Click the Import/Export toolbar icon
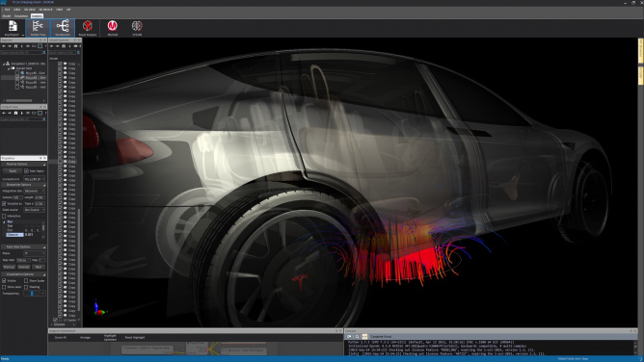The height and width of the screenshot is (362, 644). [13, 28]
